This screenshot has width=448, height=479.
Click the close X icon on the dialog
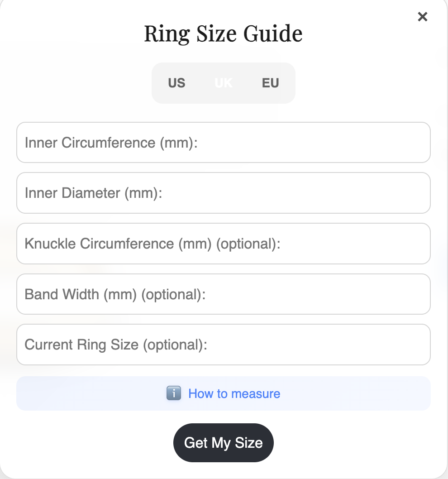coord(423,17)
